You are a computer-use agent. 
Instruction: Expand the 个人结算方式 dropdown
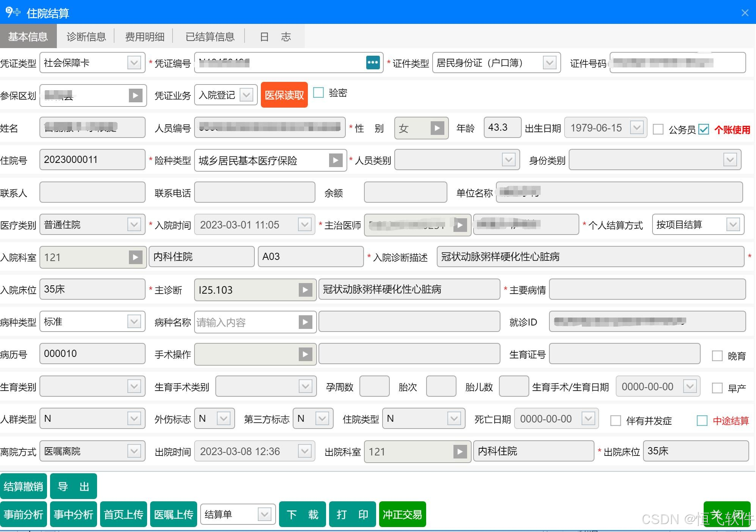tap(733, 225)
